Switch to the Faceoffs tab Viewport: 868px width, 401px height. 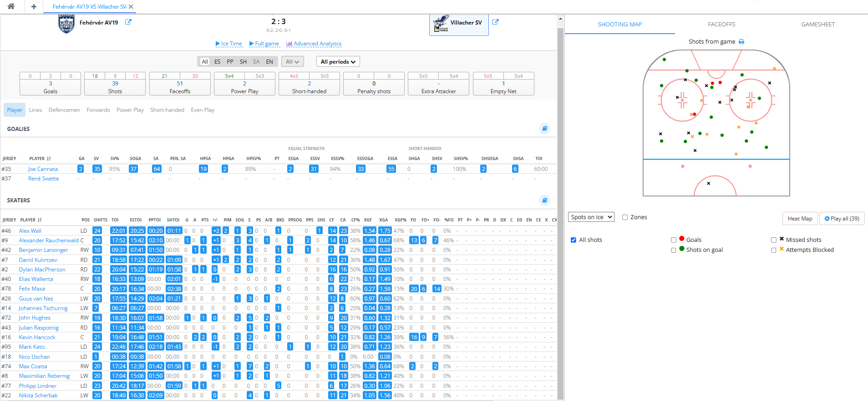point(721,25)
